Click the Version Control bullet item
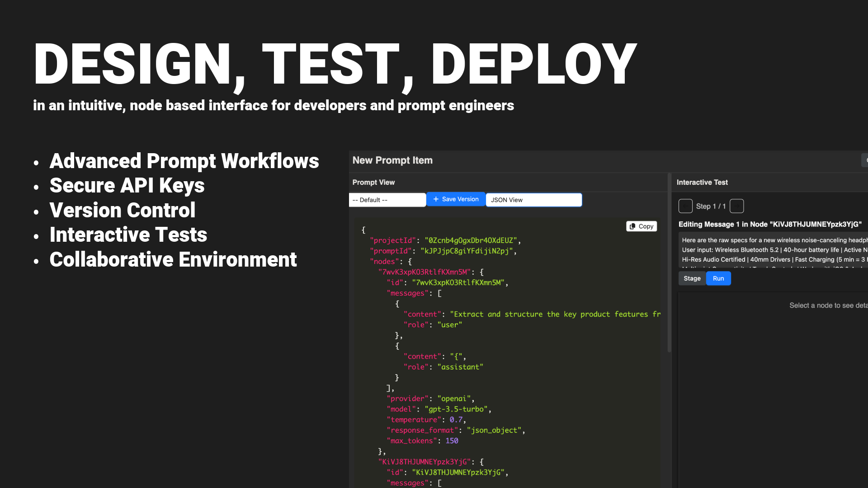 tap(122, 210)
